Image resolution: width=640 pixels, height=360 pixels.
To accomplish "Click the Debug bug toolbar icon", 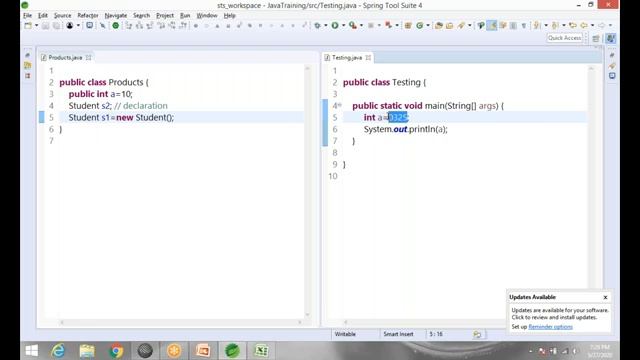I will pyautogui.click(x=317, y=25).
